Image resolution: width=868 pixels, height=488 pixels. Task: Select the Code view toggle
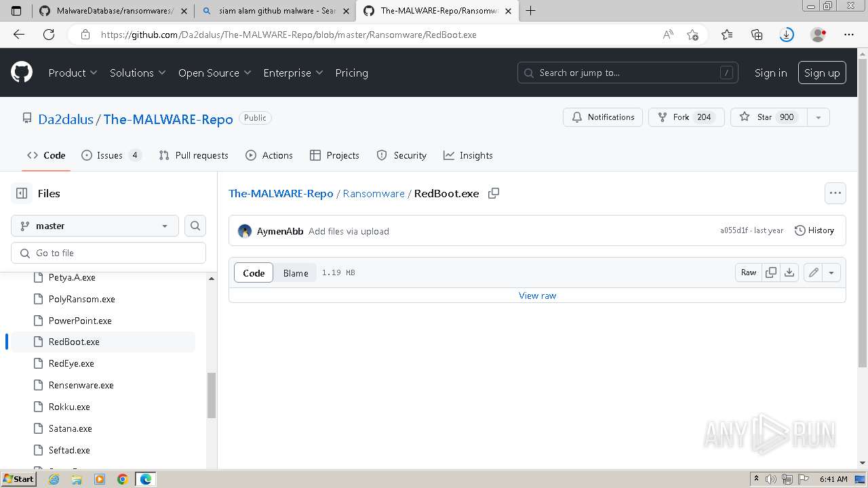[254, 272]
